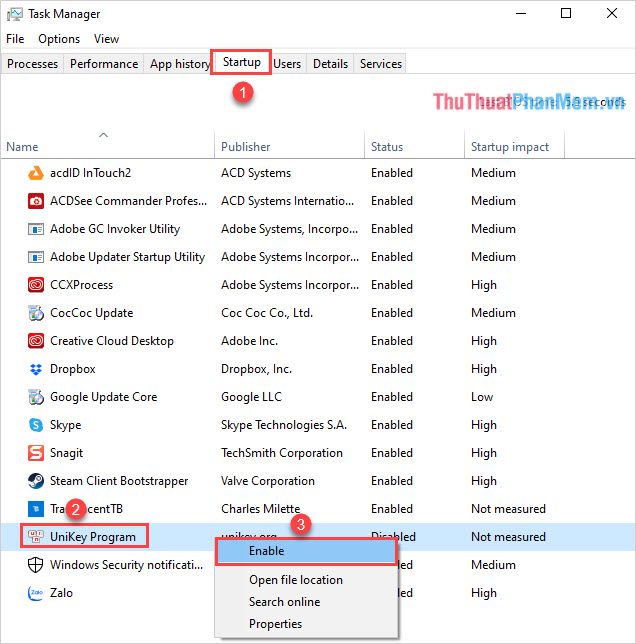This screenshot has height=644, width=636.
Task: Open the Options menu
Action: tap(59, 39)
